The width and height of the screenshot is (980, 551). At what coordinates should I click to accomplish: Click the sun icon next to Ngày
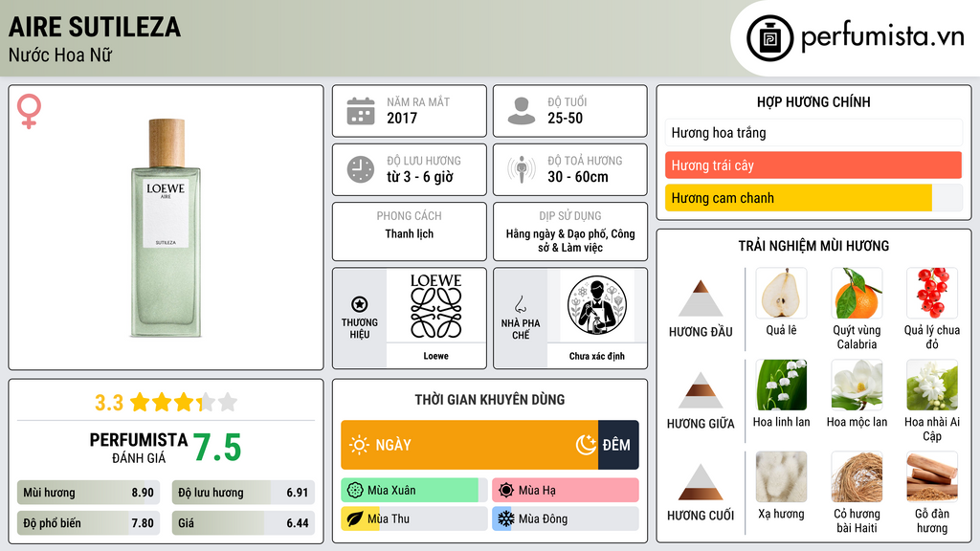click(x=359, y=445)
